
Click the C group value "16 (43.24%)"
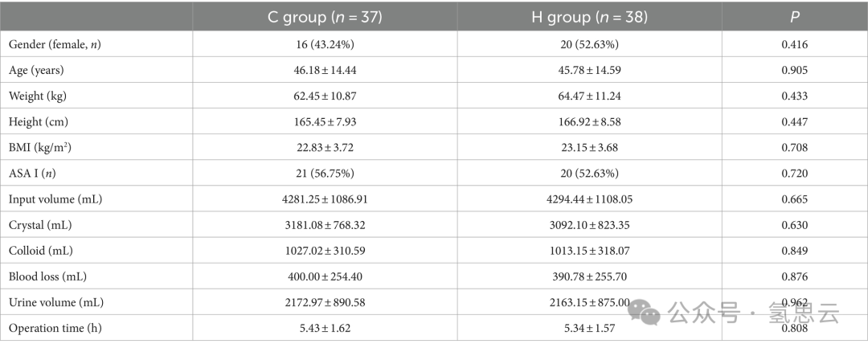(x=325, y=44)
